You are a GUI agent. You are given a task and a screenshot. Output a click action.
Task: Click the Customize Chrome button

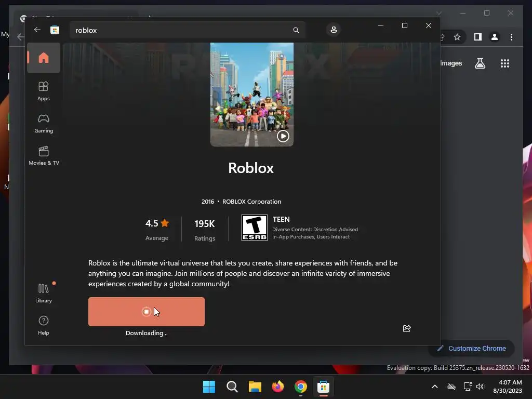472,349
